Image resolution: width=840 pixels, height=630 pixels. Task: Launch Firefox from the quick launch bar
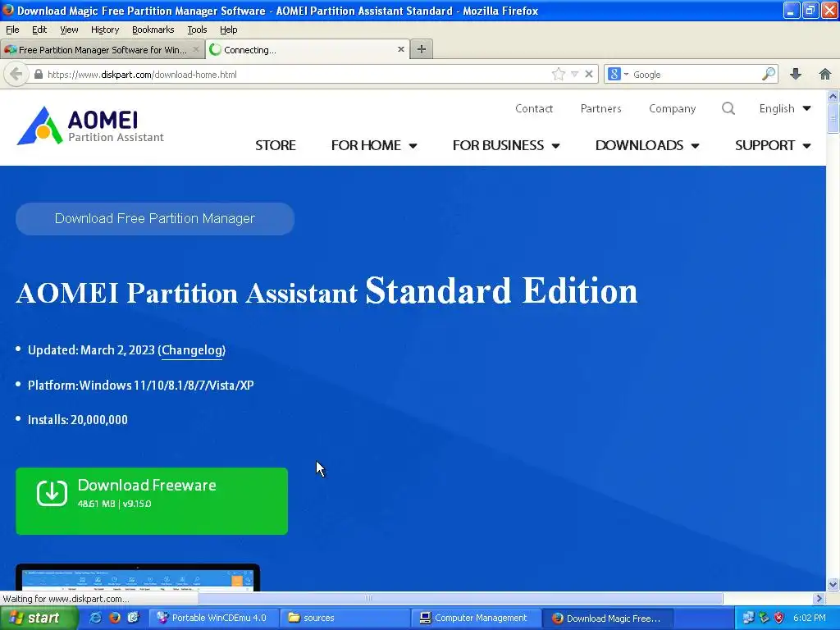(x=114, y=618)
